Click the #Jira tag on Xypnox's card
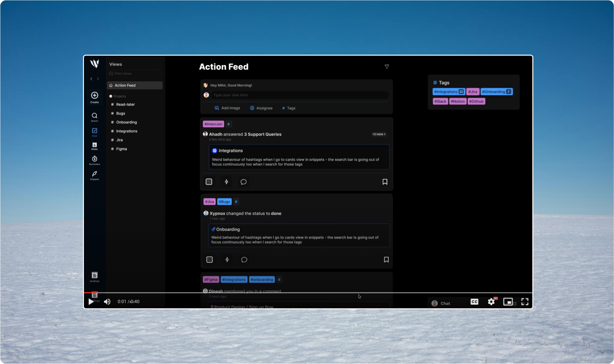614x364 pixels. 210,202
